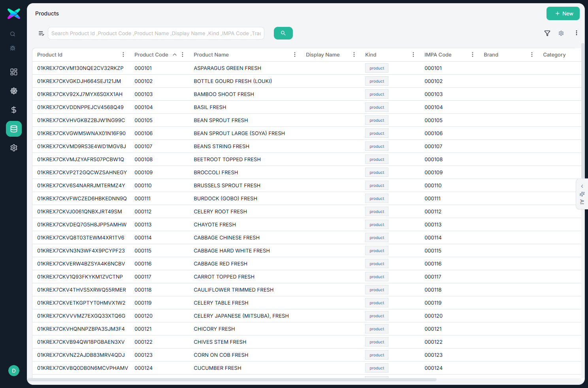
Task: Select CELERY JAPANESE (MITSUBA), FRESH
Action: (x=241, y=316)
